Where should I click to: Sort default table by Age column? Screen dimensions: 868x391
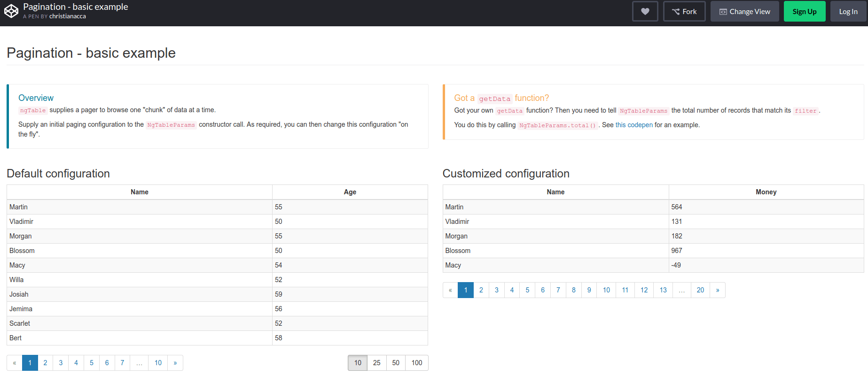click(x=350, y=192)
